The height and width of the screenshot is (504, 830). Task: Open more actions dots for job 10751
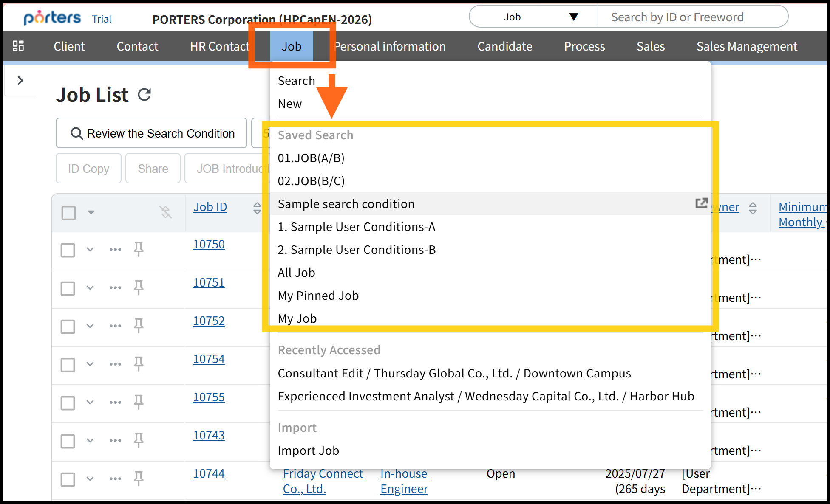point(115,287)
